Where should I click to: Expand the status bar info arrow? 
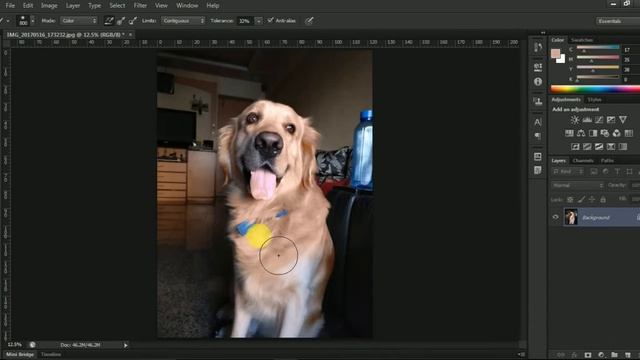click(126, 345)
